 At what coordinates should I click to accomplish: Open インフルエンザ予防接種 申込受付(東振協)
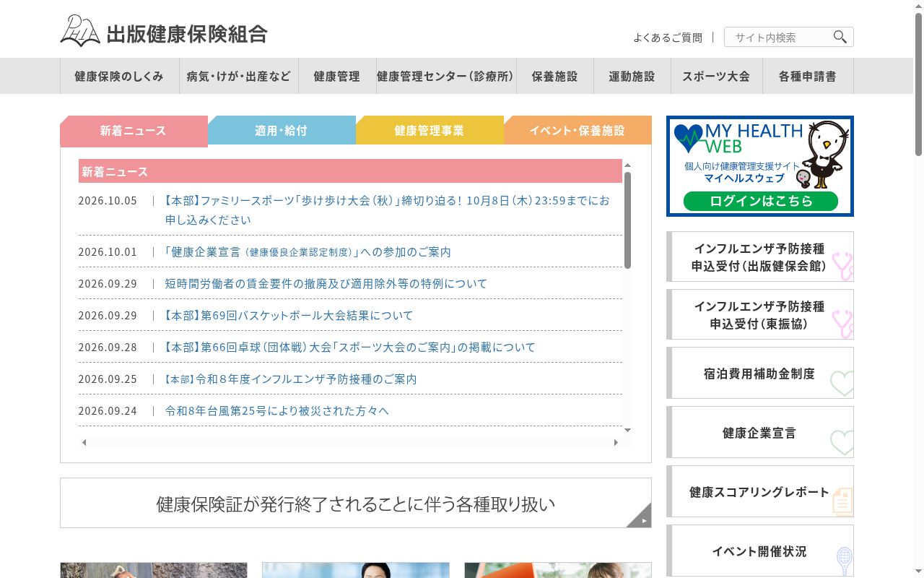click(x=760, y=314)
